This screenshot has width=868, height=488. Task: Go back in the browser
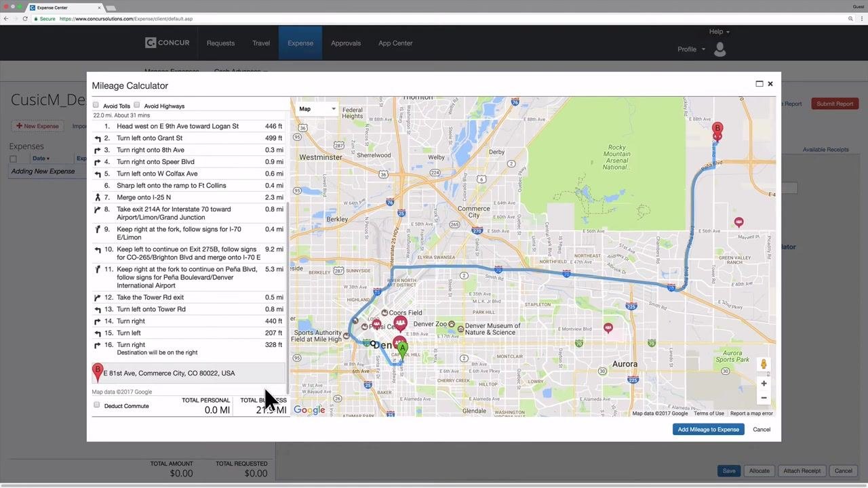(6, 19)
